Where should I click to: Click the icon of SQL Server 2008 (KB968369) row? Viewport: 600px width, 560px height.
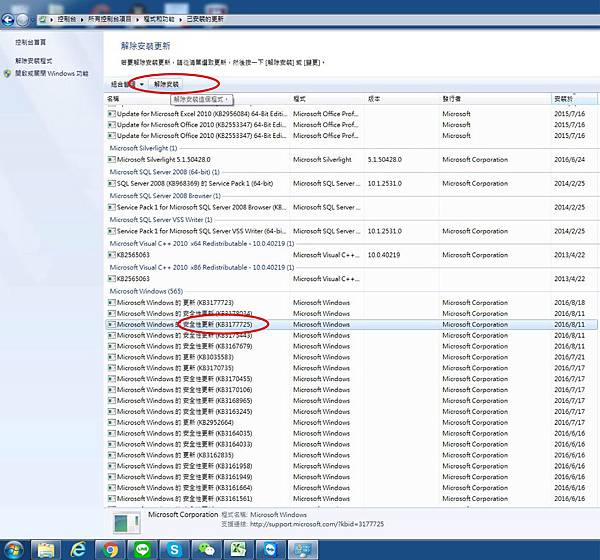[x=111, y=183]
